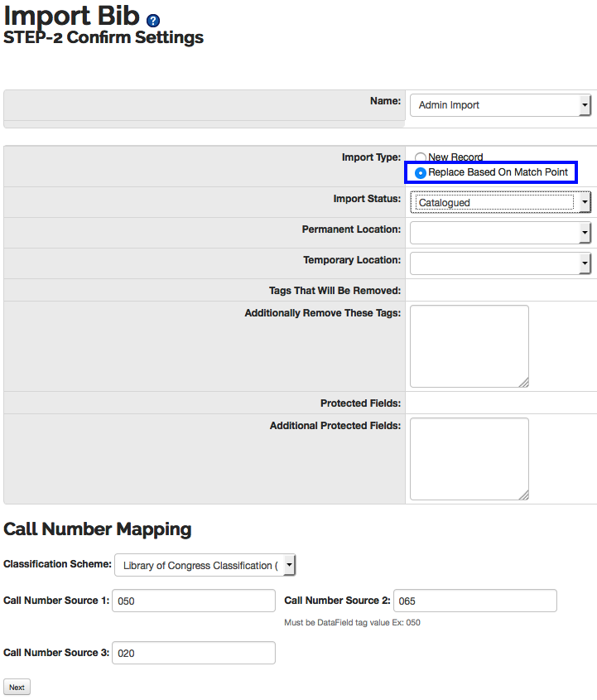The width and height of the screenshot is (597, 700).
Task: Expand the Classification Scheme dropdown
Action: 205,565
